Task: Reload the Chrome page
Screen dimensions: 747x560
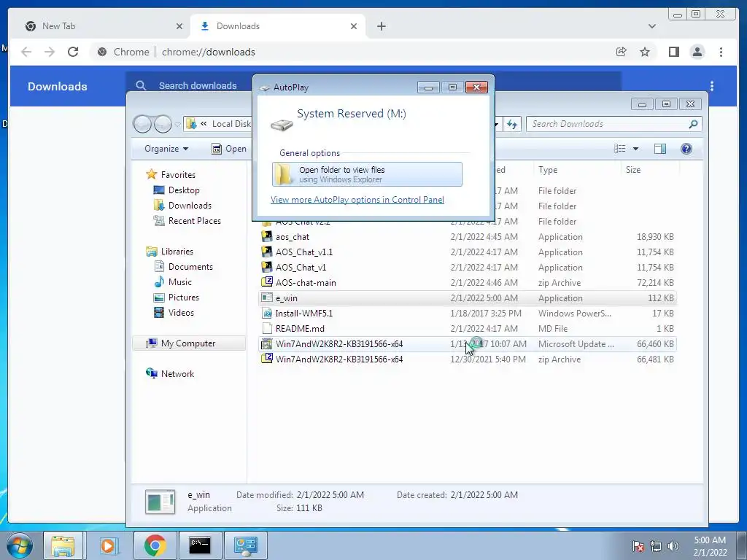Action: coord(73,52)
